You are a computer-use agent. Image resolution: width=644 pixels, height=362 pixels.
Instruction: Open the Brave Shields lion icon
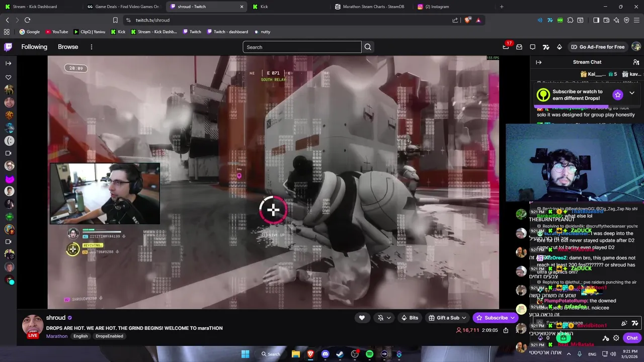pyautogui.click(x=467, y=20)
